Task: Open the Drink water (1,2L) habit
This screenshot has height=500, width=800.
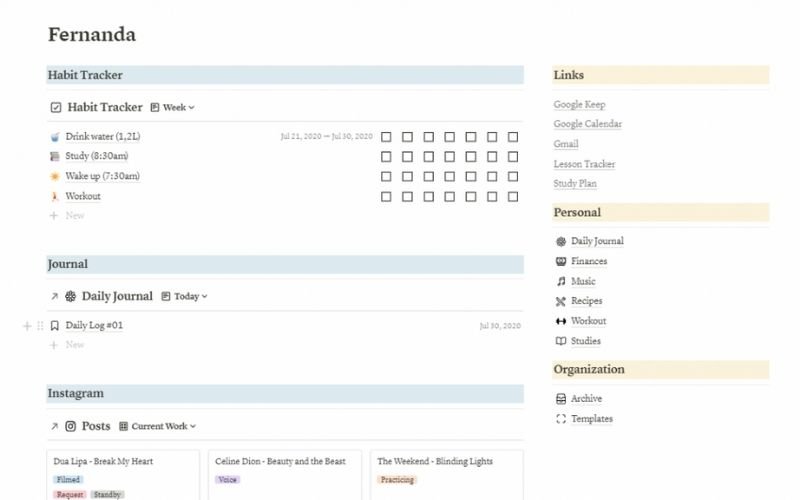Action: point(103,137)
